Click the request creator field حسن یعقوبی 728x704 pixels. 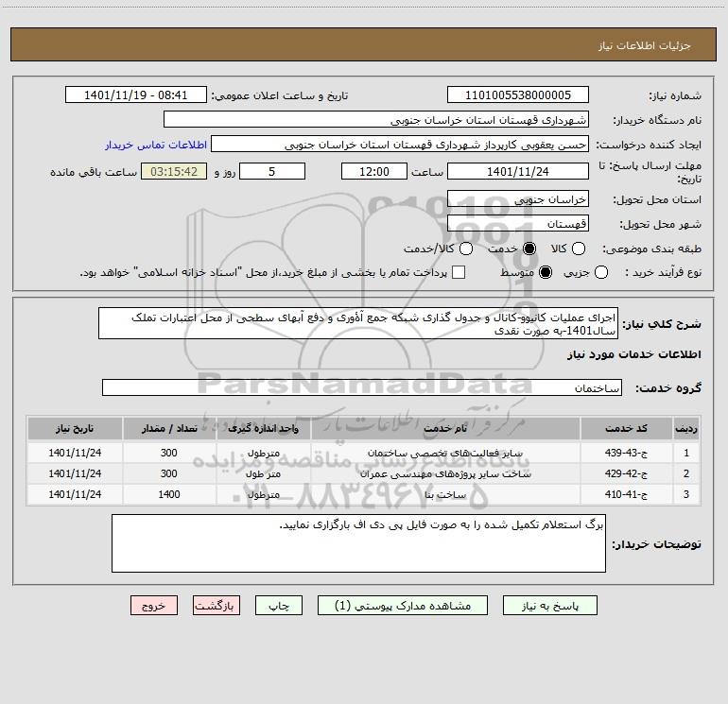click(x=400, y=145)
